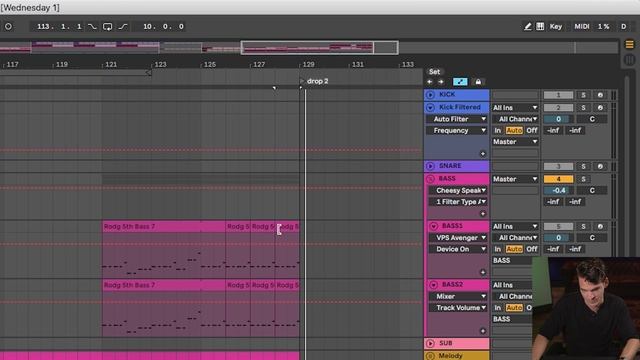Unfold the KICK track
640x360 pixels.
pyautogui.click(x=430, y=95)
